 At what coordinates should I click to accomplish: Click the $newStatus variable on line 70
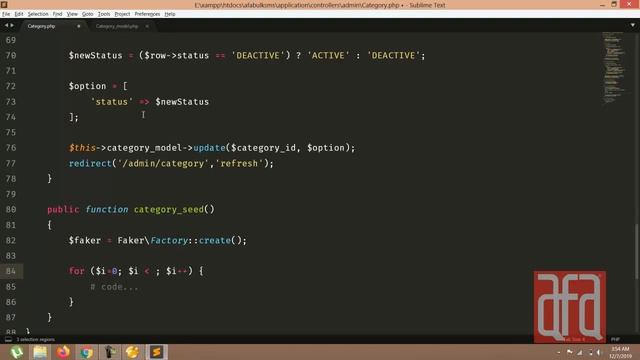click(x=96, y=56)
